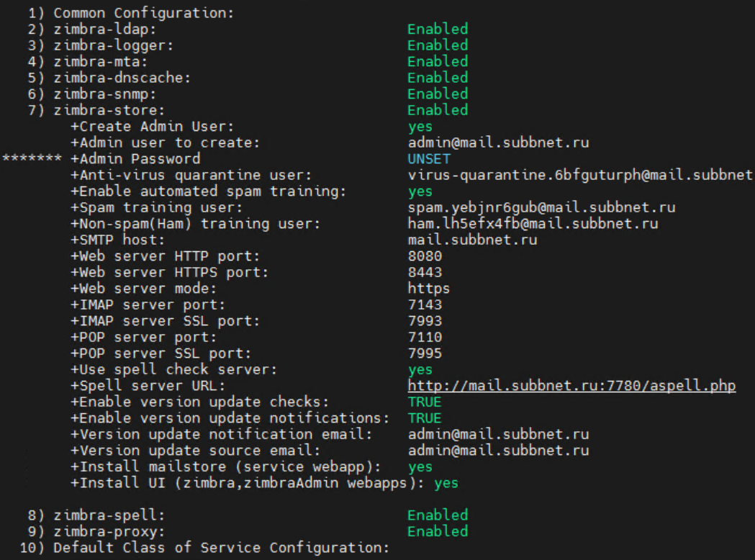Screen dimensions: 755x560
Task: Click the Web server mode https value
Action: click(429, 289)
